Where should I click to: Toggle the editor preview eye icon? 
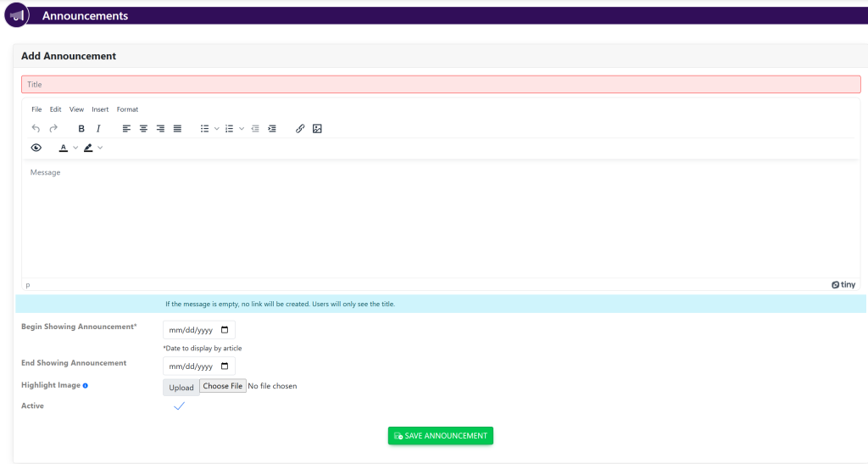pos(36,148)
